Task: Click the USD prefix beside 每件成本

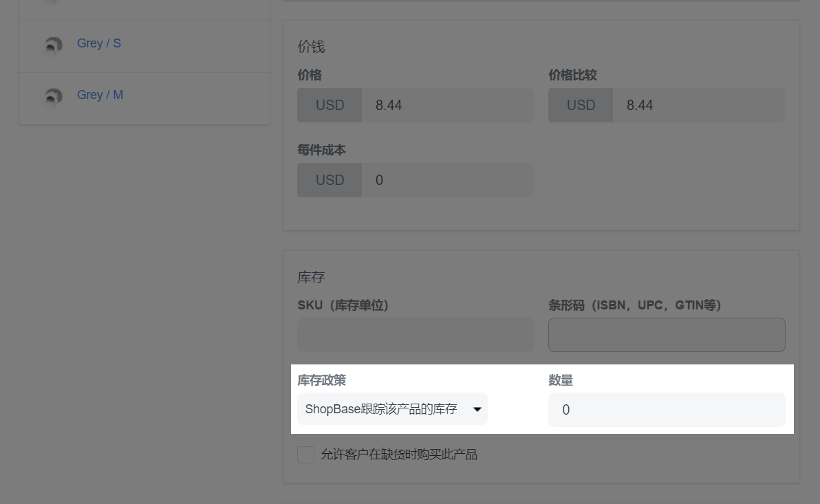Action: 330,180
